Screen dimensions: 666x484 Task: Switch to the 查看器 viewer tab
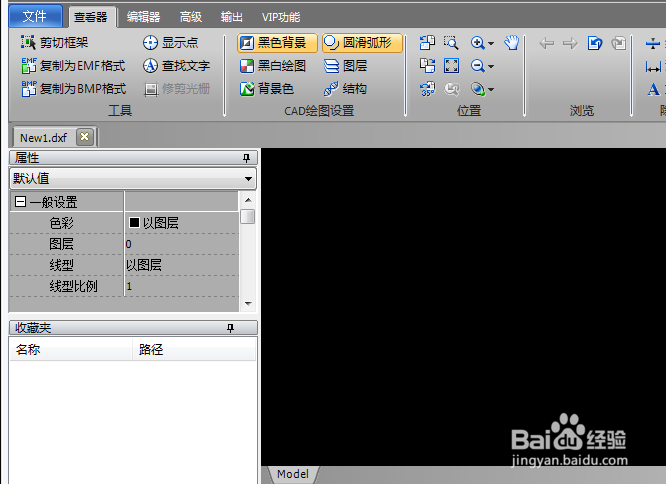pyautogui.click(x=91, y=17)
